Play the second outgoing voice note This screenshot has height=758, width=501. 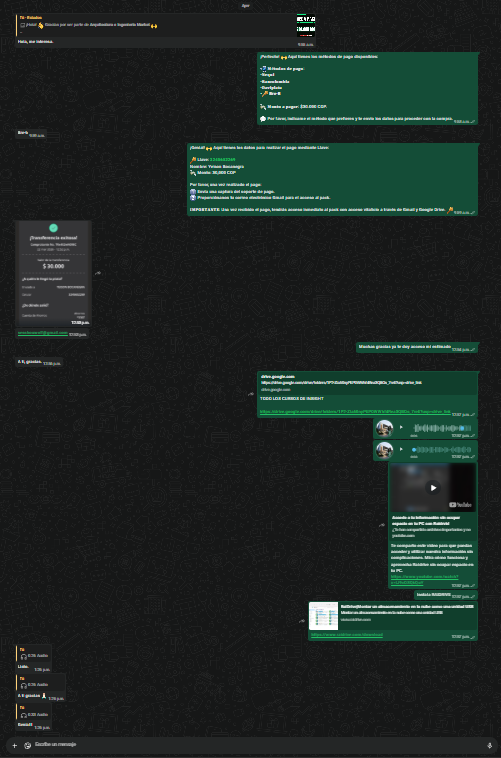coord(401,449)
